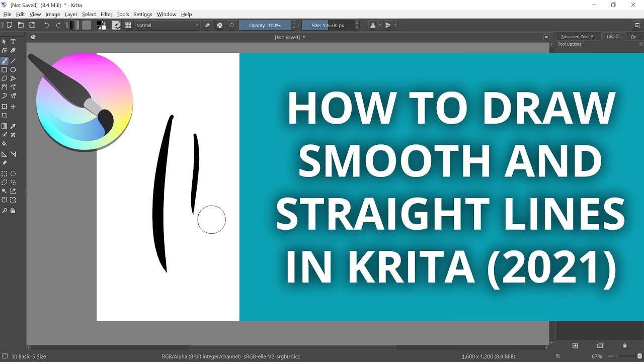Image resolution: width=644 pixels, height=362 pixels.
Task: Select the Select Shapes arrow tool
Action: click(x=5, y=42)
